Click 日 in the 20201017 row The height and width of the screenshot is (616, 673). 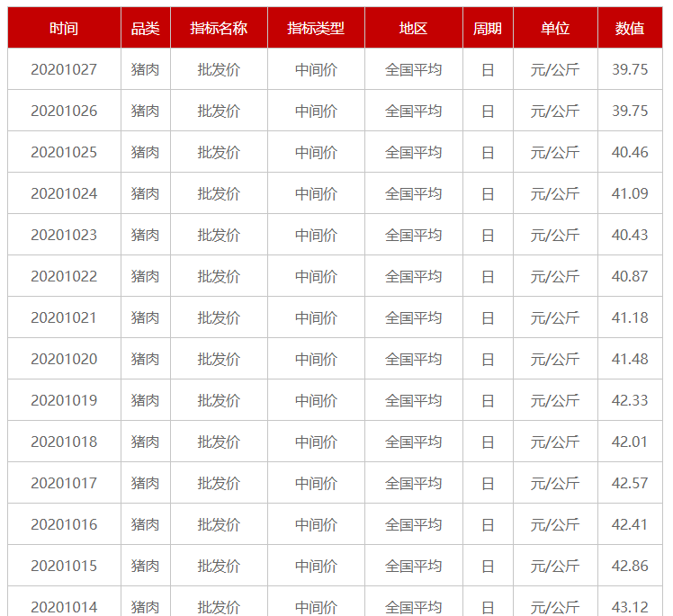(x=488, y=484)
